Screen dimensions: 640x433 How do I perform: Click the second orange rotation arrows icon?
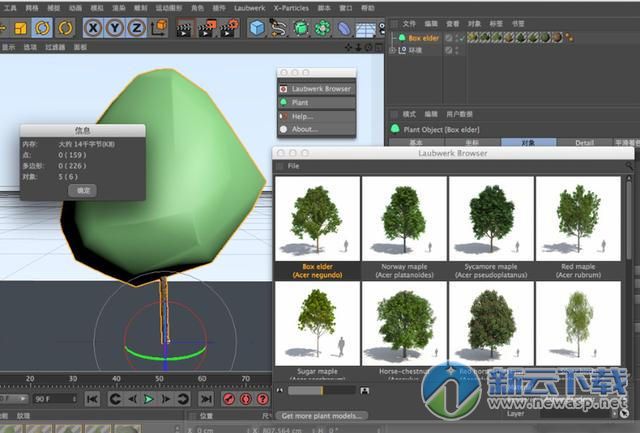click(65, 28)
